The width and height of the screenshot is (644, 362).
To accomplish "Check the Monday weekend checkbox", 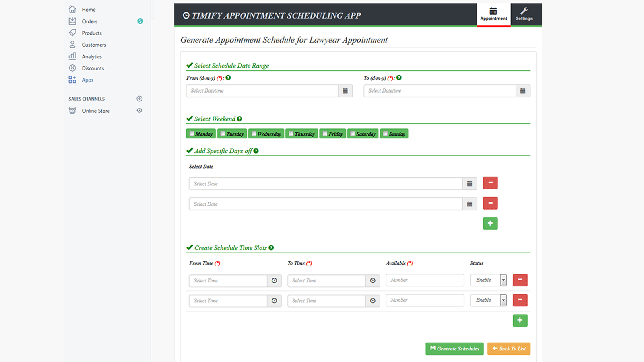I will [191, 133].
